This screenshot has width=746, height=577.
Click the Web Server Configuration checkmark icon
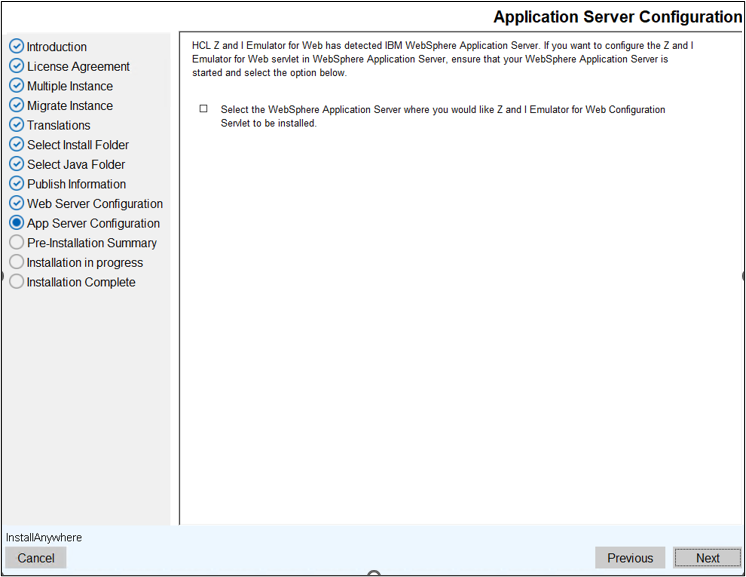[x=17, y=203]
